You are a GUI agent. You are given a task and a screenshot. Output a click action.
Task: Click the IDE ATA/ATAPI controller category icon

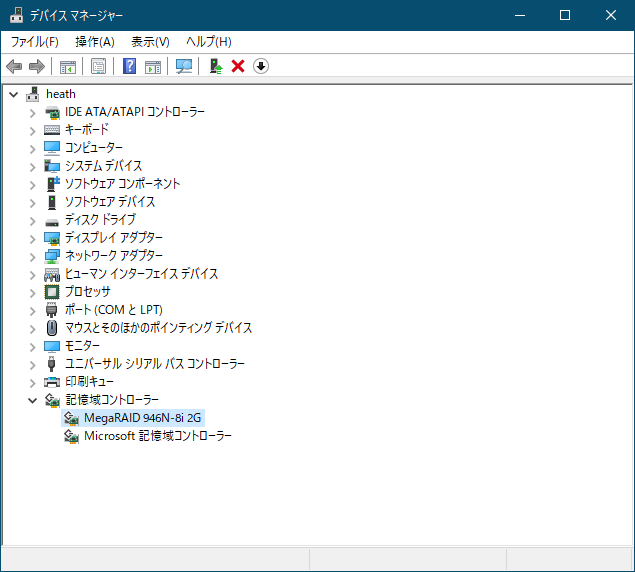click(52, 112)
